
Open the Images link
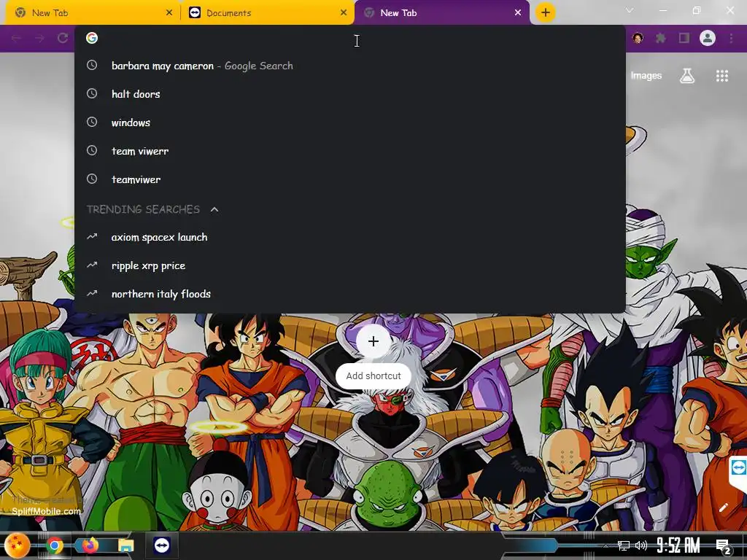[x=646, y=76]
